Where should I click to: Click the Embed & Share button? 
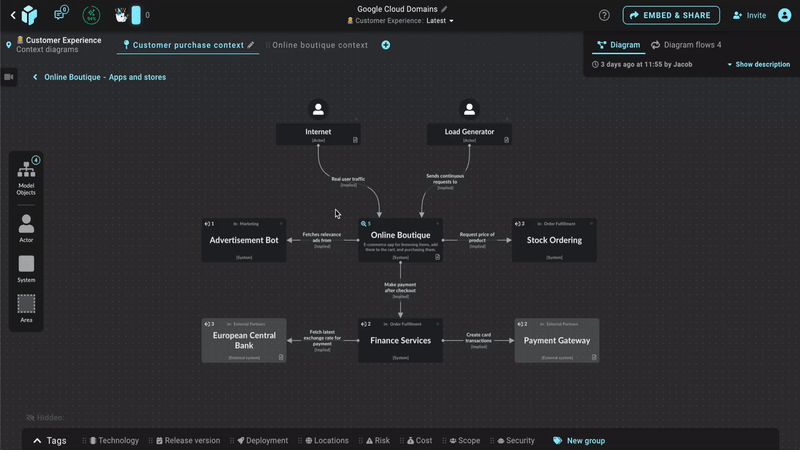(x=670, y=15)
